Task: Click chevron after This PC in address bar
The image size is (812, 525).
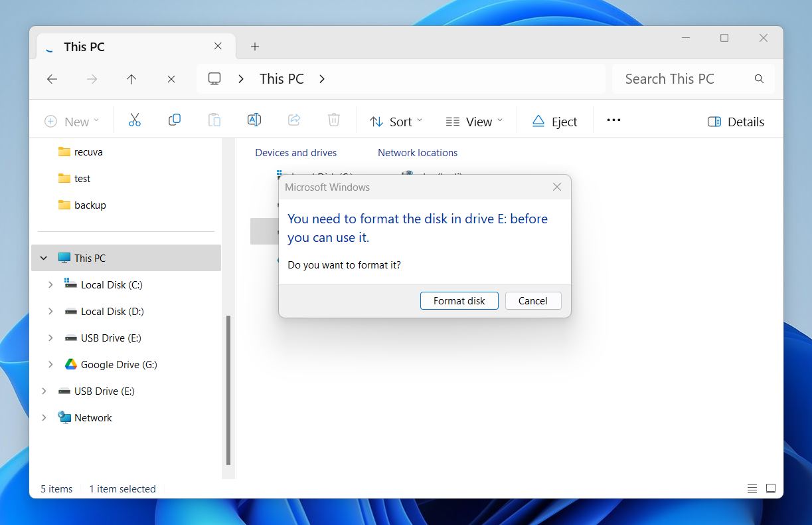Action: pos(322,79)
